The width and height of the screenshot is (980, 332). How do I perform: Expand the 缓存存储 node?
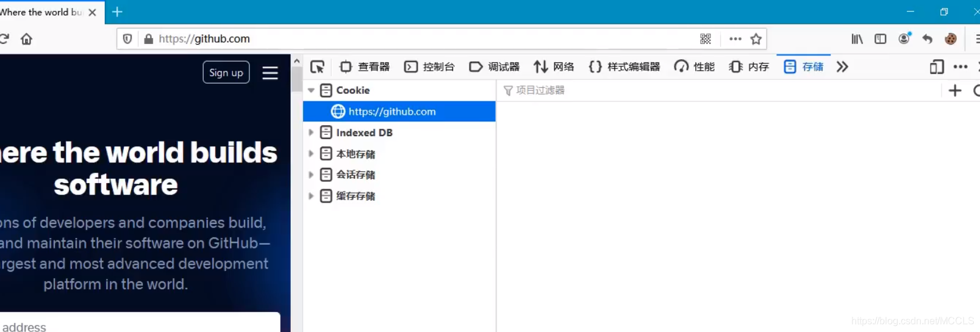coord(311,196)
